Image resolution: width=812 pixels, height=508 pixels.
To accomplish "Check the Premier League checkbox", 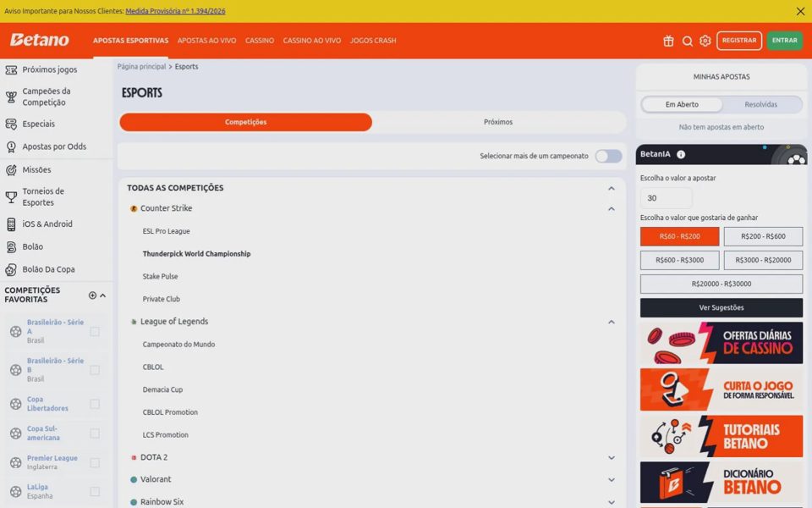I will [95, 462].
